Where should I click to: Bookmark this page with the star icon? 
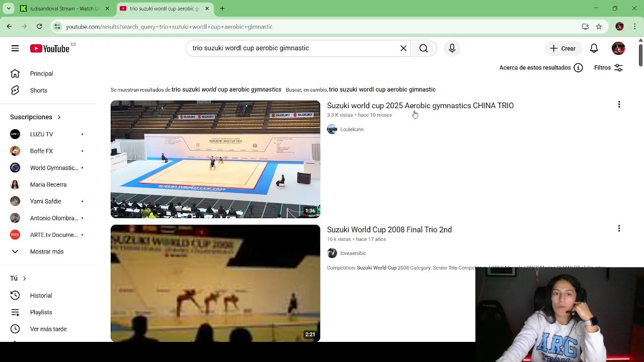[x=599, y=27]
